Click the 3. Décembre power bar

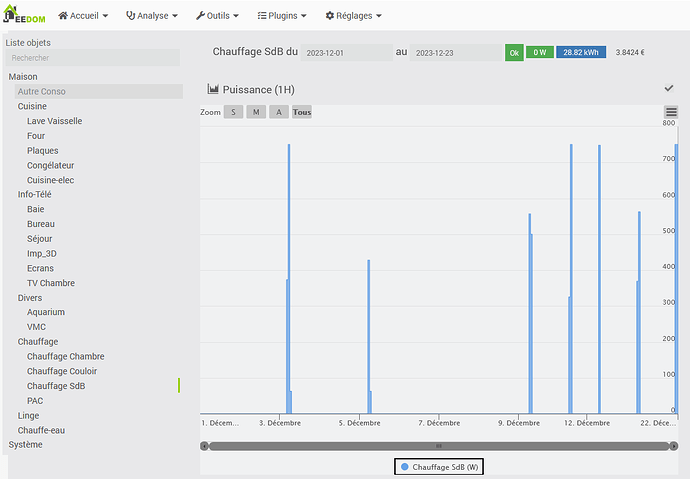pos(289,279)
